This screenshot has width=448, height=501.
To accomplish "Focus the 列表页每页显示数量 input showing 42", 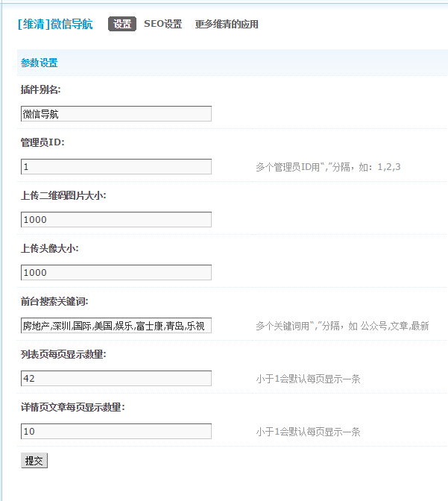I will (116, 379).
